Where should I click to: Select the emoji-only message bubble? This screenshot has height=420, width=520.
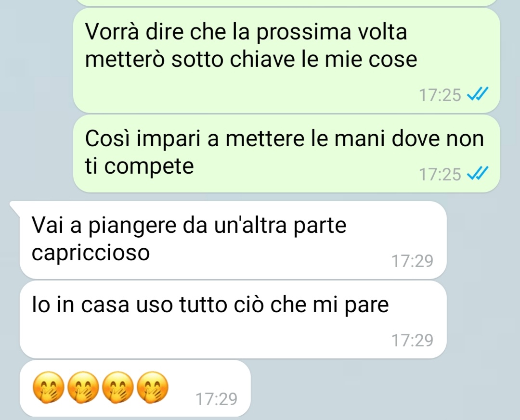click(135, 388)
